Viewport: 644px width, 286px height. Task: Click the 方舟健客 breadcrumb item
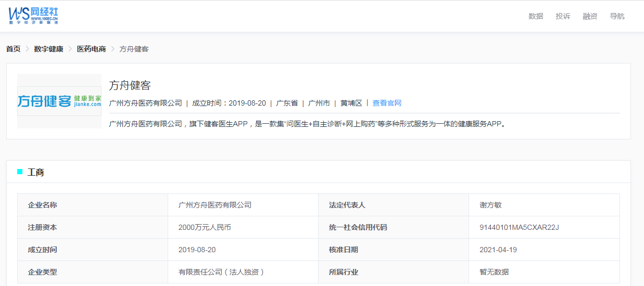[134, 49]
